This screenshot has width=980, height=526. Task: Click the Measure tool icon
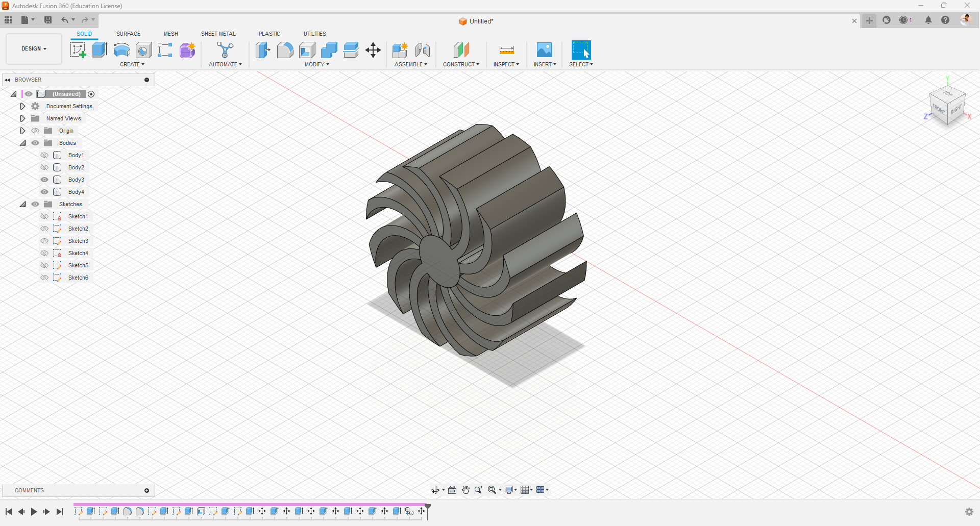[506, 50]
